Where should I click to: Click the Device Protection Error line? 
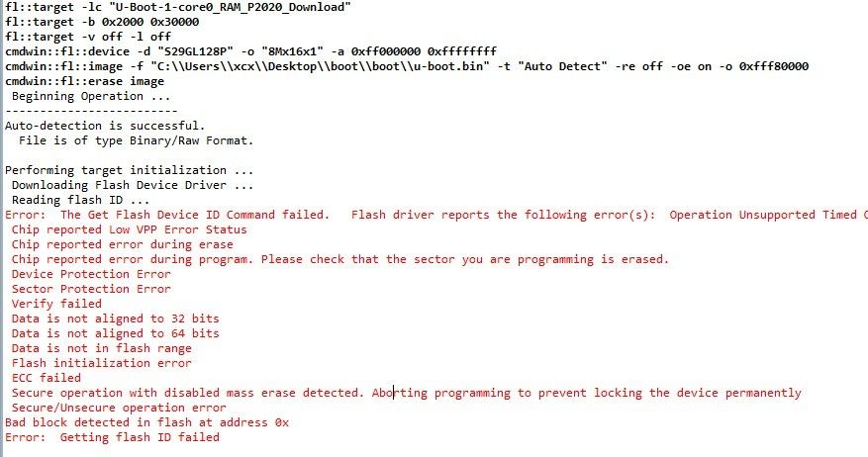[x=91, y=274]
